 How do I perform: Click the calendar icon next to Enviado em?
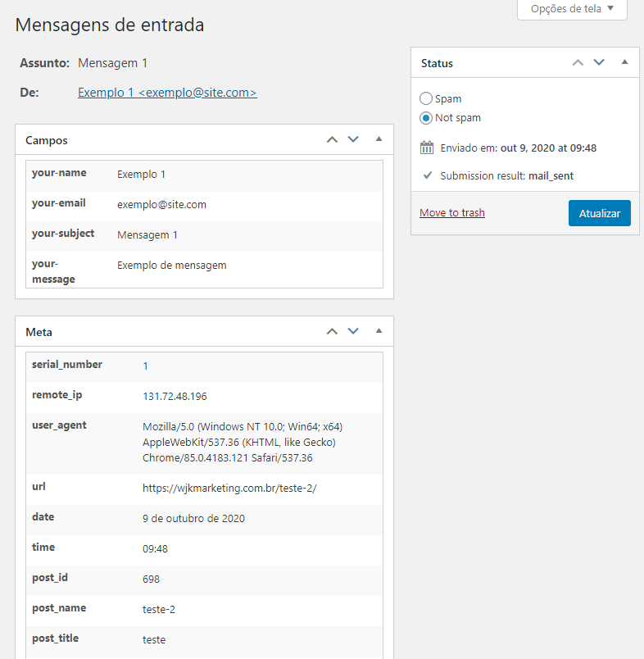click(x=426, y=148)
